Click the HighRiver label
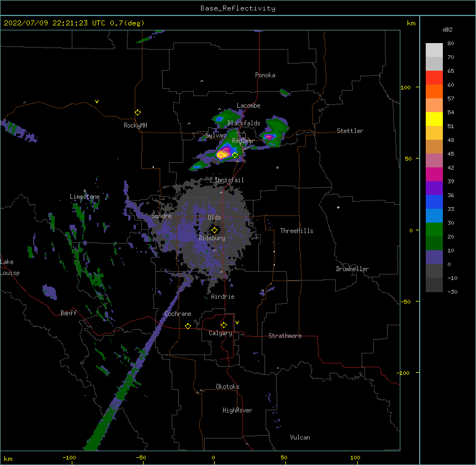The width and height of the screenshot is (476, 465). tap(237, 410)
